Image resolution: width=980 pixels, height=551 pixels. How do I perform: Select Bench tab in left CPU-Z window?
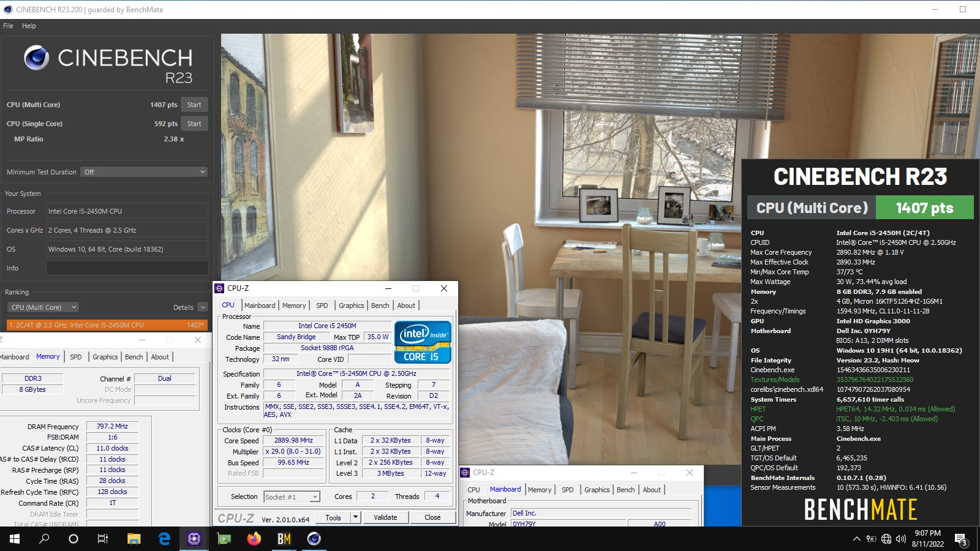point(134,357)
